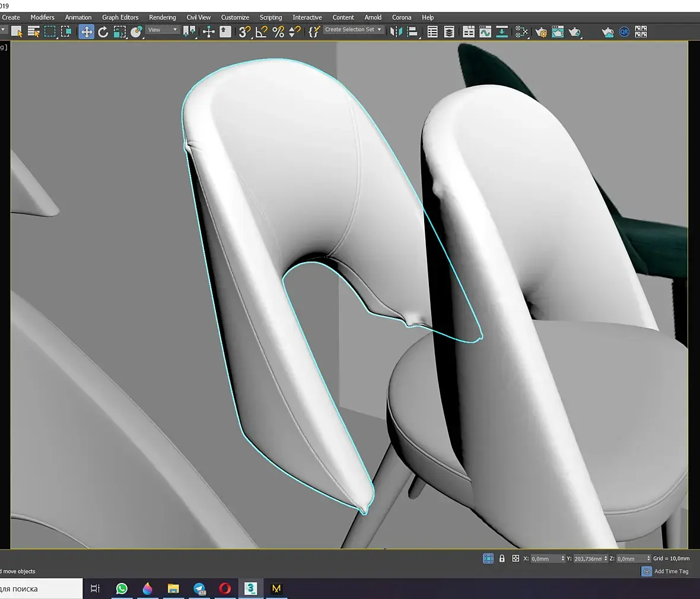Open the Render Setup teapot icon

pyautogui.click(x=541, y=32)
